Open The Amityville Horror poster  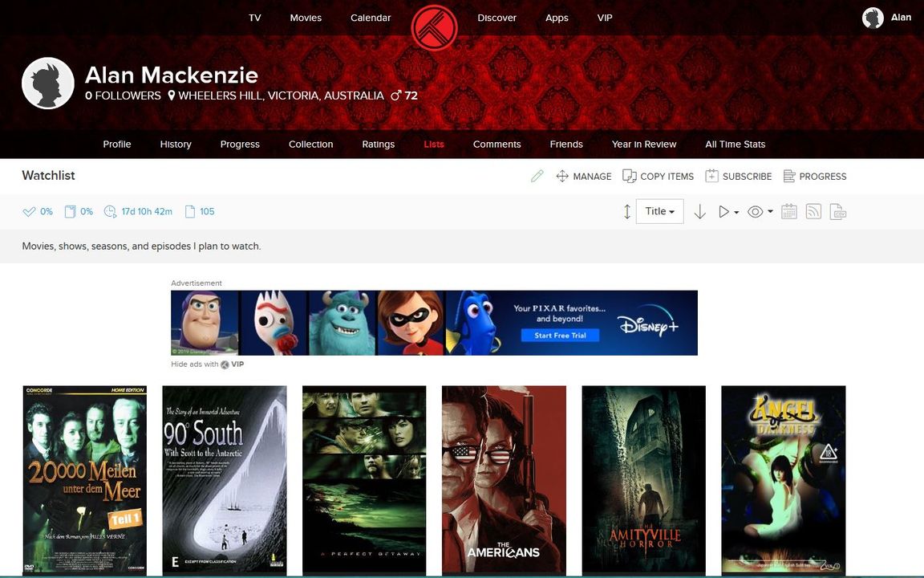point(643,479)
